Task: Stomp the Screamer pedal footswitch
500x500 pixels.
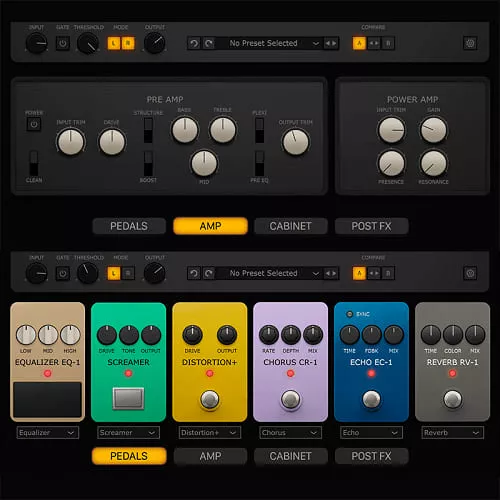Action: click(128, 398)
